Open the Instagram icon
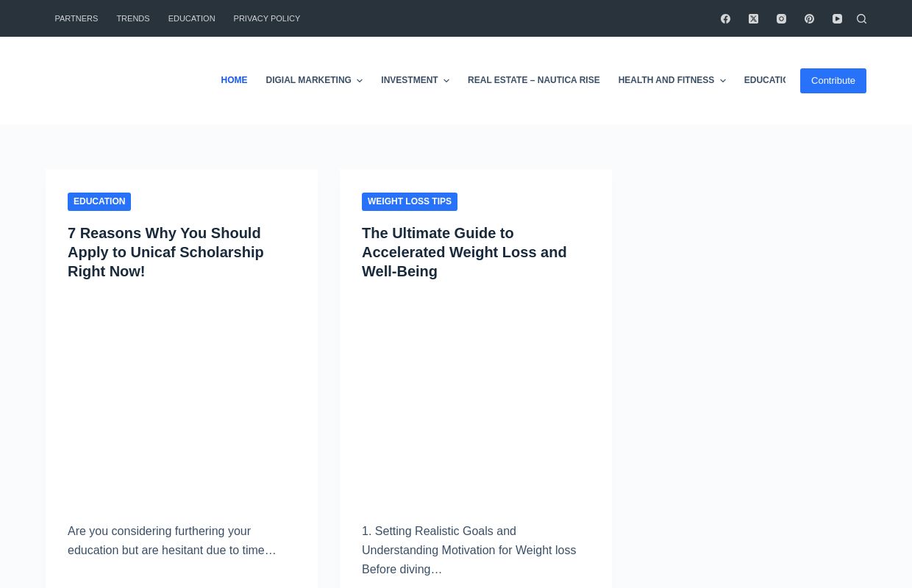Viewport: 912px width, 588px height. coord(781,18)
